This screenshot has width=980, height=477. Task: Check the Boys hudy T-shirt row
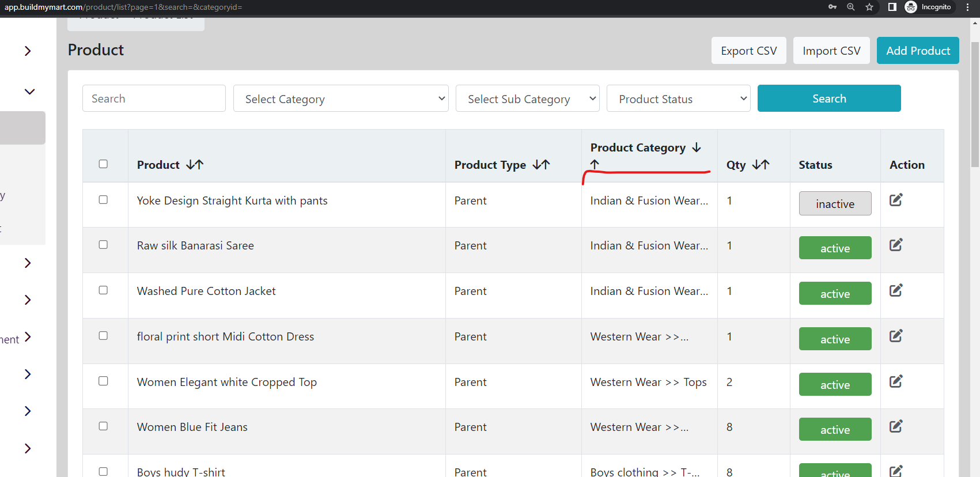coord(103,471)
